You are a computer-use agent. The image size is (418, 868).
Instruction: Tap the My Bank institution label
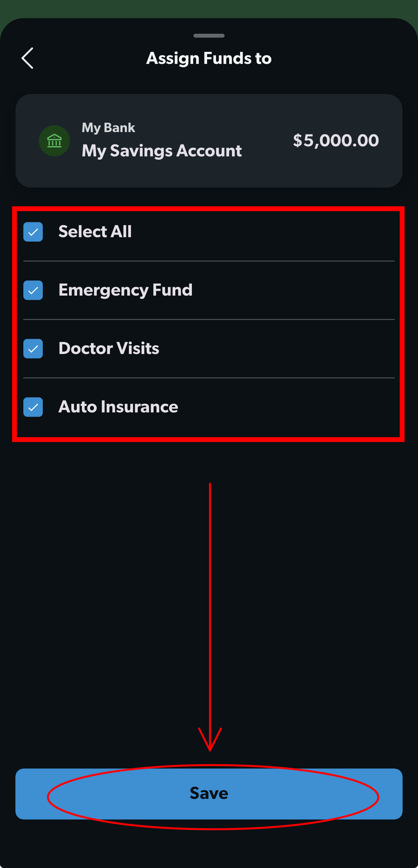click(108, 128)
